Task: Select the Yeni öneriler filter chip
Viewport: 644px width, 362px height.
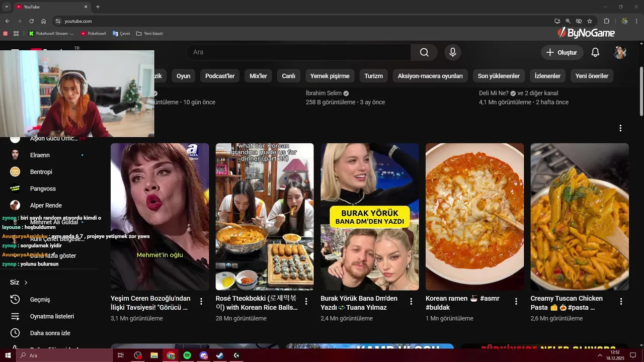Action: coord(592,76)
